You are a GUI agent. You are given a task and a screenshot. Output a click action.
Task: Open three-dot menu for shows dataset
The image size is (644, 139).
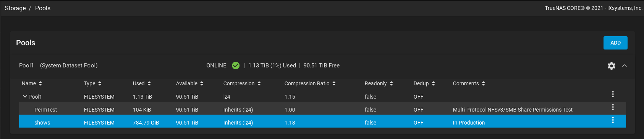613,120
